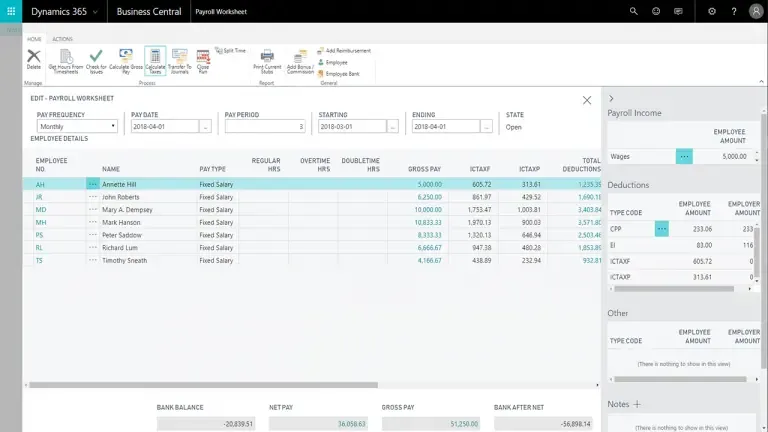
Task: Click Transfer To Journals icon
Action: 180,60
